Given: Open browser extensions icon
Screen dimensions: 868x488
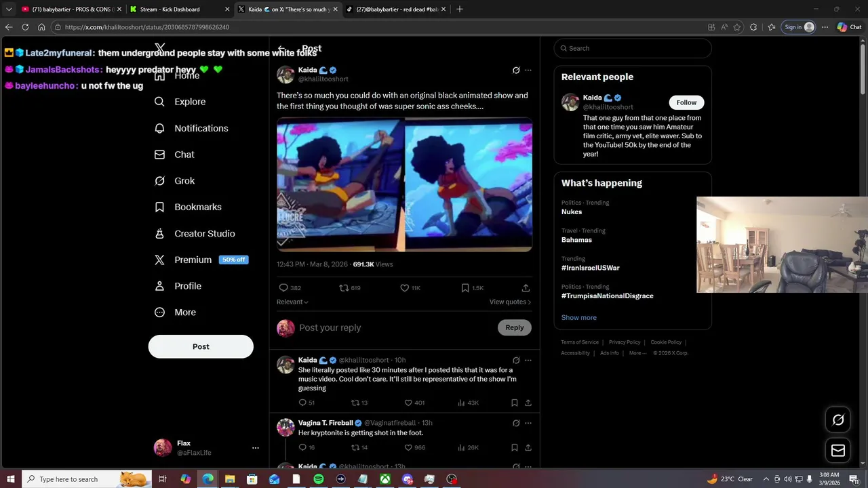Looking at the screenshot, I should click(x=753, y=27).
